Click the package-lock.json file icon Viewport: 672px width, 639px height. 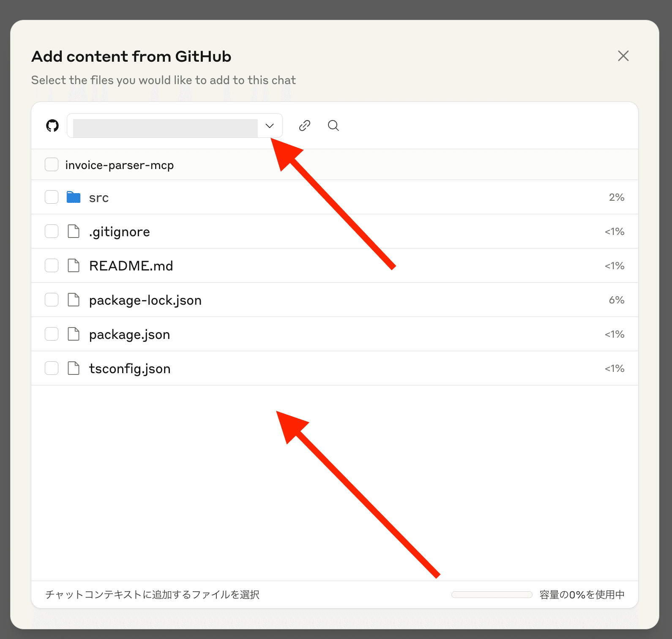click(74, 300)
